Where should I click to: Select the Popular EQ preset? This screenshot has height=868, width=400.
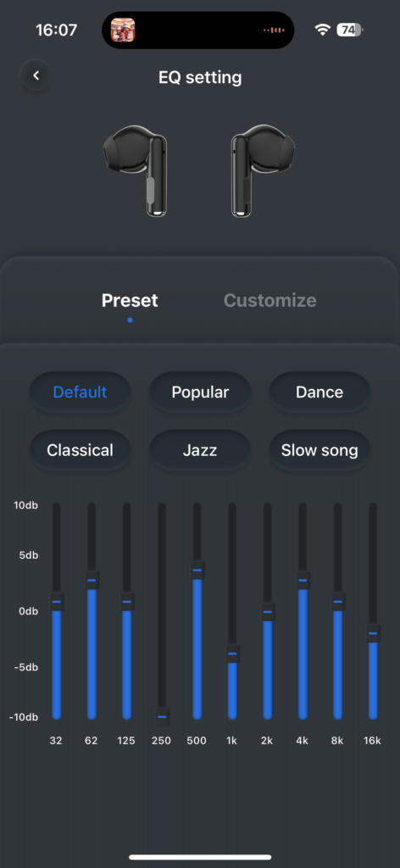pos(200,392)
